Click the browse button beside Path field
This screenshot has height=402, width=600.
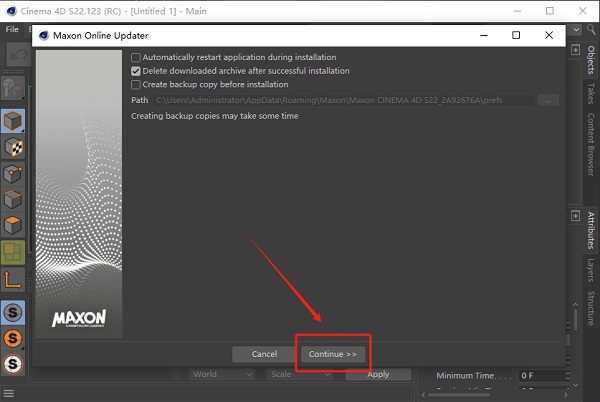[547, 100]
